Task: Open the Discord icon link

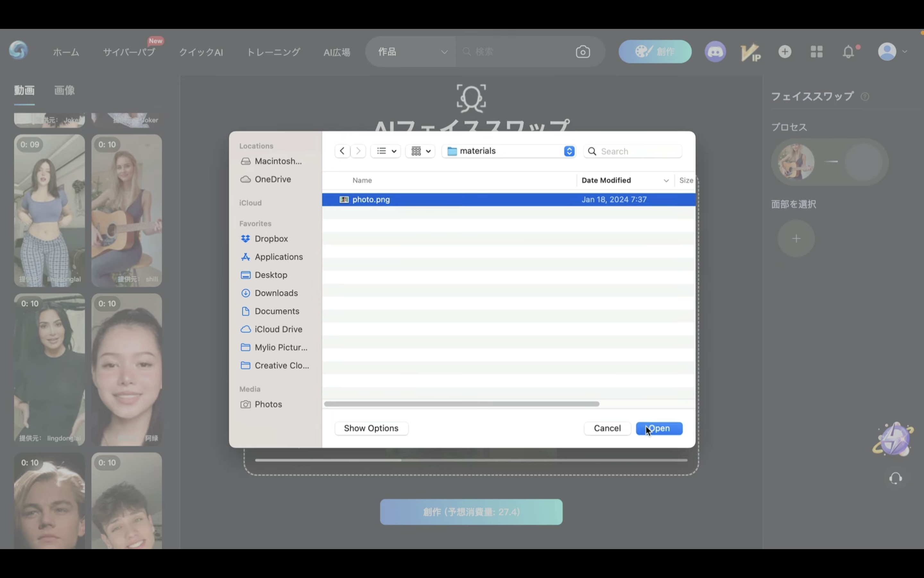Action: [x=715, y=52]
